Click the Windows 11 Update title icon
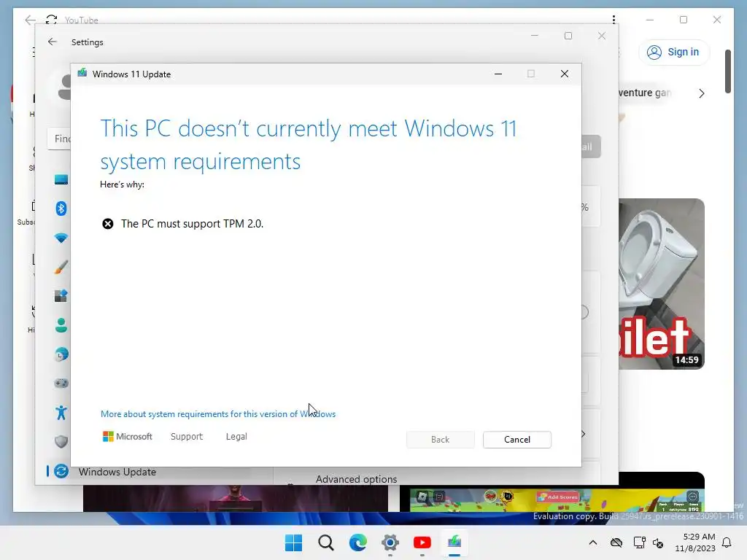The height and width of the screenshot is (560, 747). coord(82,73)
